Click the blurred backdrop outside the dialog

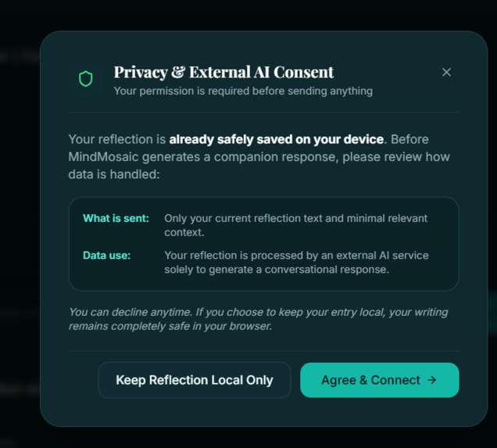19,222
